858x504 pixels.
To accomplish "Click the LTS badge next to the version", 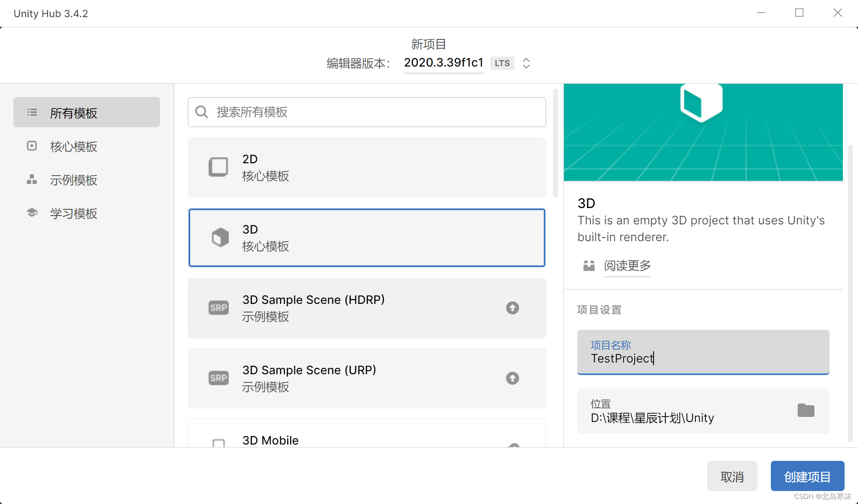I will 501,63.
